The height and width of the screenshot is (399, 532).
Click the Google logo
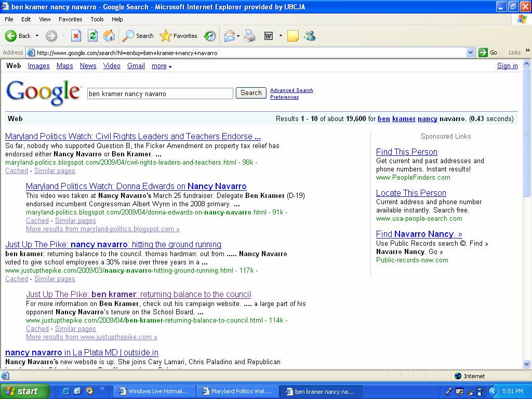tap(43, 92)
